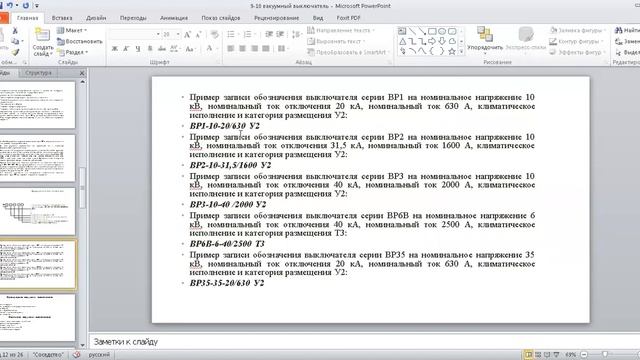Open Эффекты фигур shape effects
The height and width of the screenshot is (360, 640).
point(577,52)
